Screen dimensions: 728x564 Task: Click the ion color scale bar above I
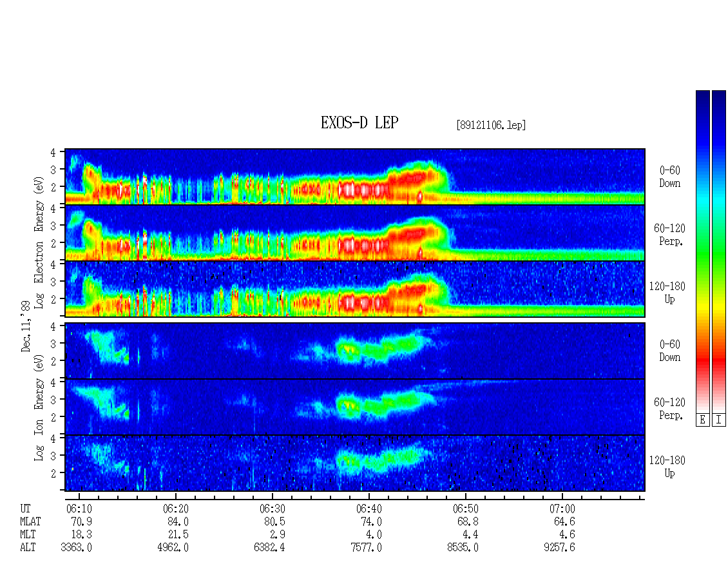tap(719, 251)
